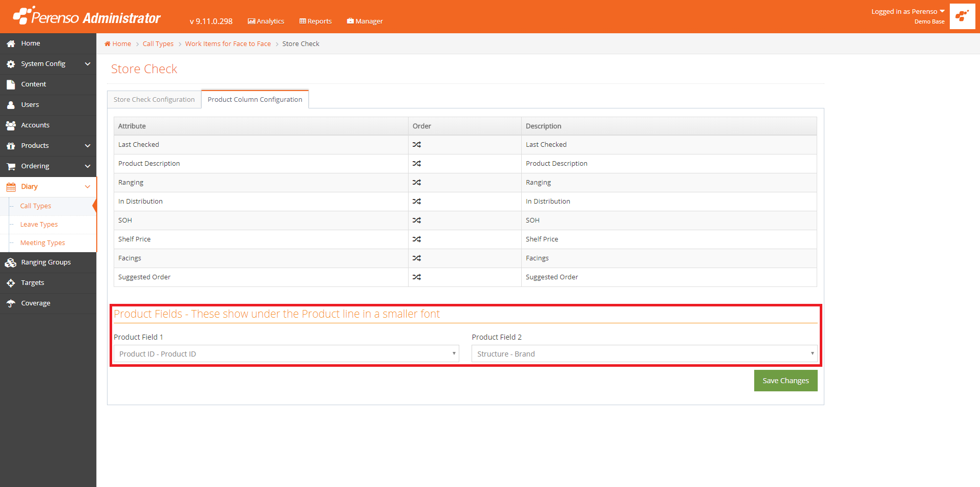Click Work Items for Face to Face breadcrumb
The width and height of the screenshot is (980, 487).
[228, 43]
